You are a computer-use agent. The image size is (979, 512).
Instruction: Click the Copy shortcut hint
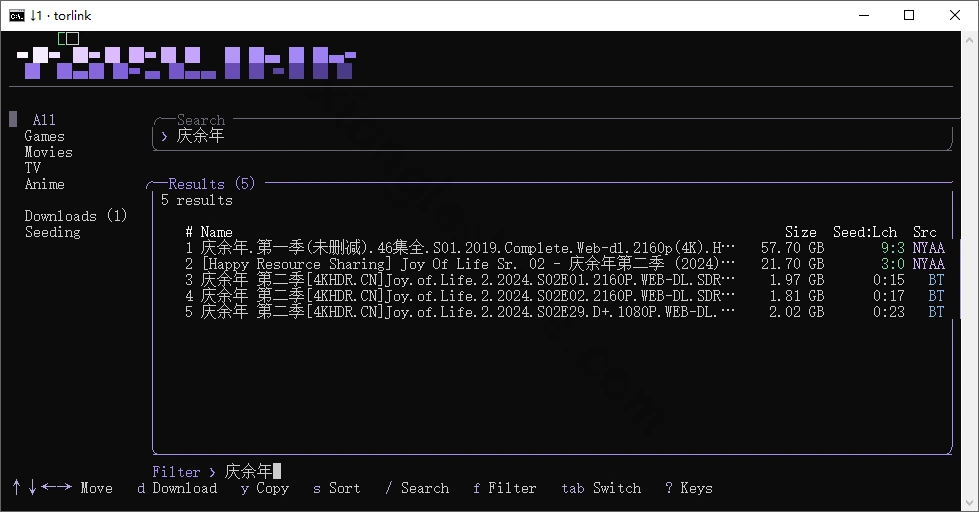coord(265,488)
